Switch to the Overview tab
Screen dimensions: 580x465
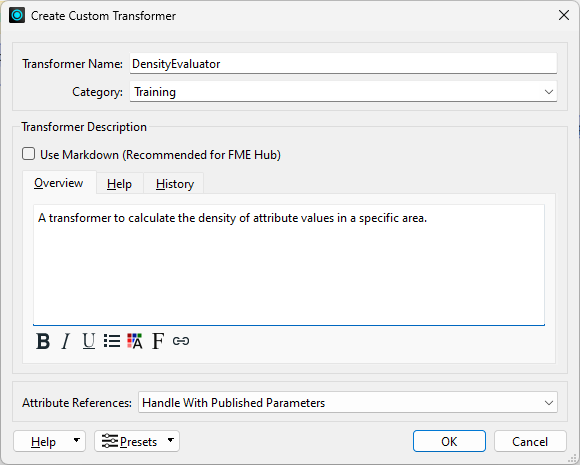point(59,183)
